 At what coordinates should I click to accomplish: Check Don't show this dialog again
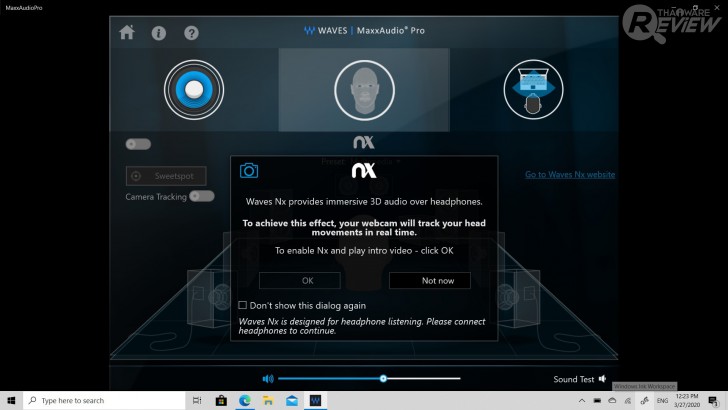(x=242, y=305)
